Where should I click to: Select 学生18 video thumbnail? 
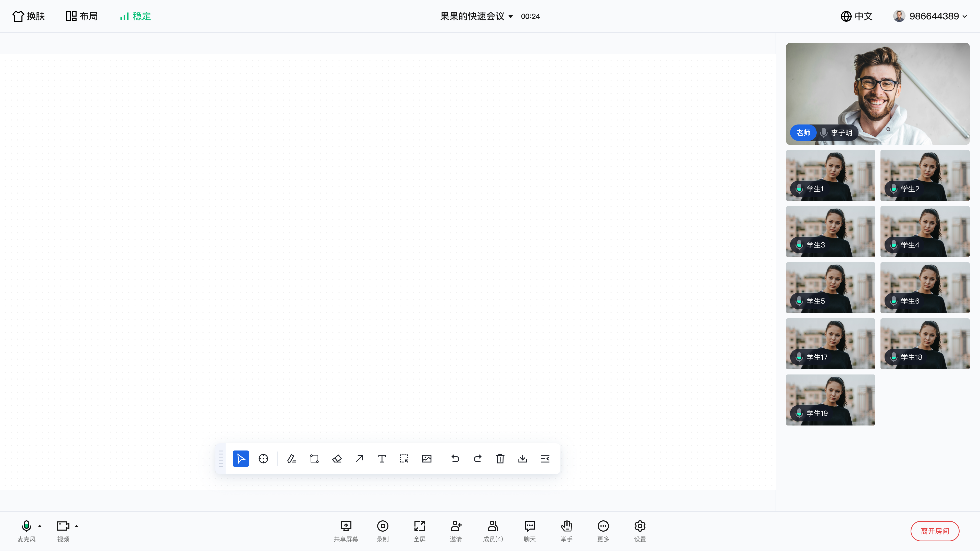coord(925,344)
